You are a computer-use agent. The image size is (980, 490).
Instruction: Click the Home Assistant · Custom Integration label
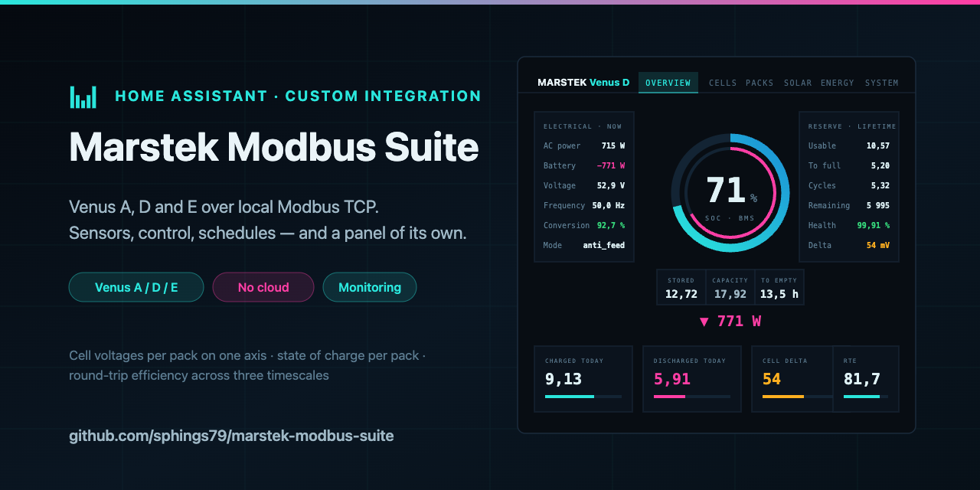point(298,96)
